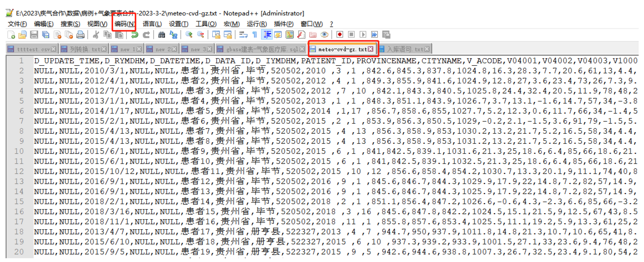This screenshot has height=262, width=644.
Task: Toggle Word wrap in the toolbar
Action: 243,35
